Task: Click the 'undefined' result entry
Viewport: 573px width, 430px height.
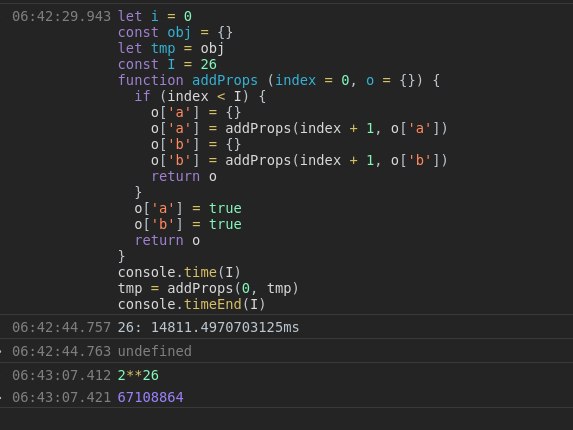Action: [155, 351]
